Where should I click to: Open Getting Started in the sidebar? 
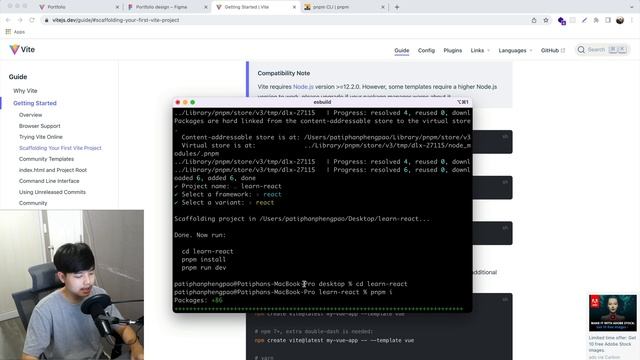click(x=35, y=103)
